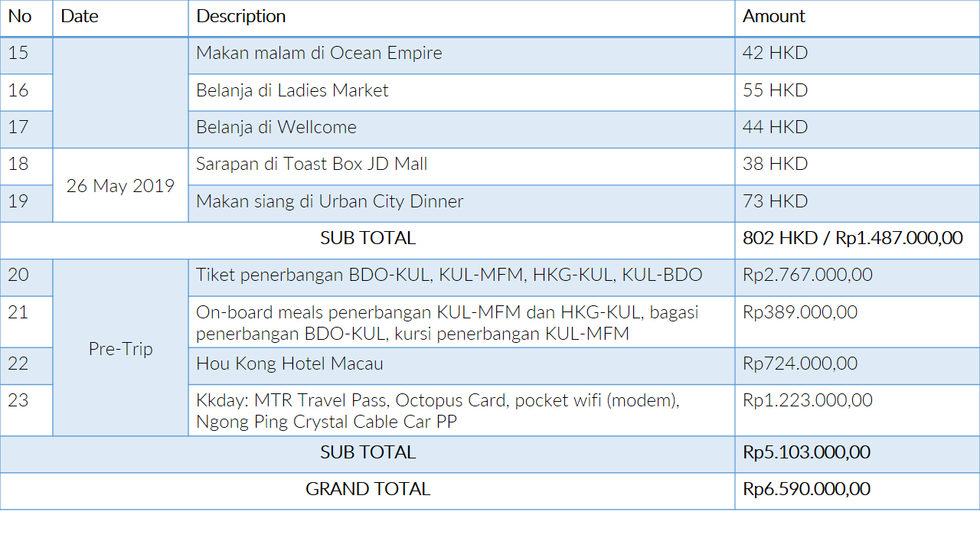The image size is (980, 551).
Task: Select the "Makan siang di Urban City Dinner" cell
Action: 330,202
